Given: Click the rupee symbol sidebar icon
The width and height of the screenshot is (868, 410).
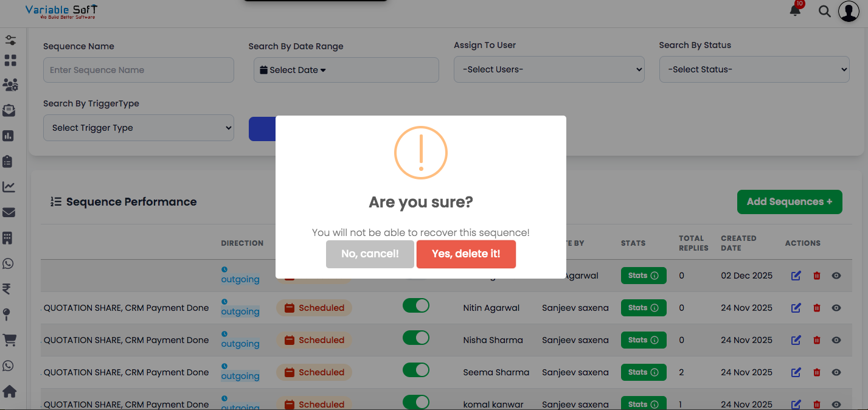Looking at the screenshot, I should click(7, 289).
